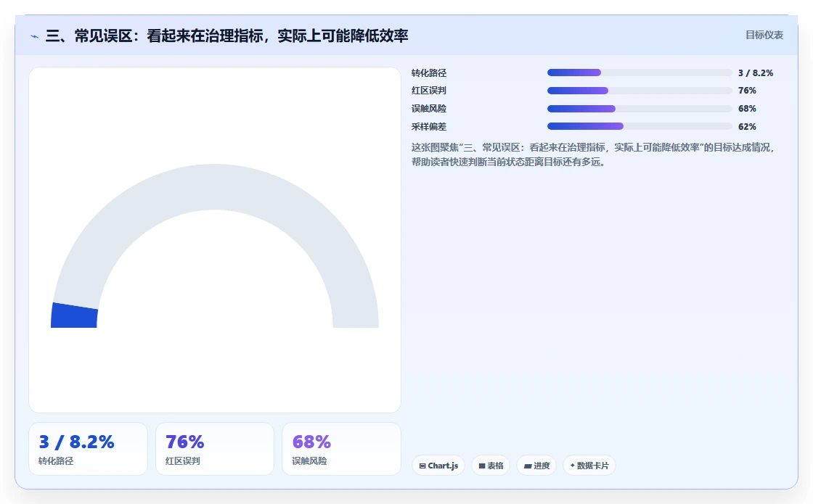Click the blue filled segment of gauge

tap(74, 316)
